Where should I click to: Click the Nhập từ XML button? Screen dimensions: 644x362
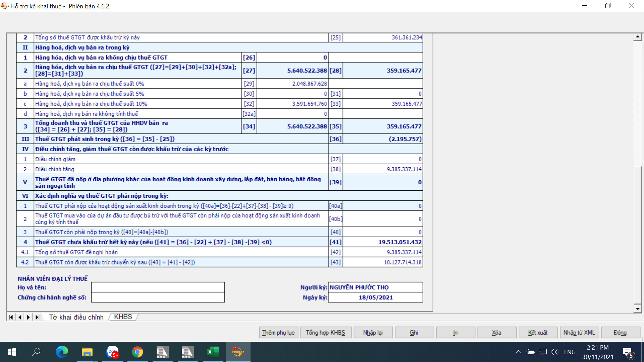coord(579,333)
